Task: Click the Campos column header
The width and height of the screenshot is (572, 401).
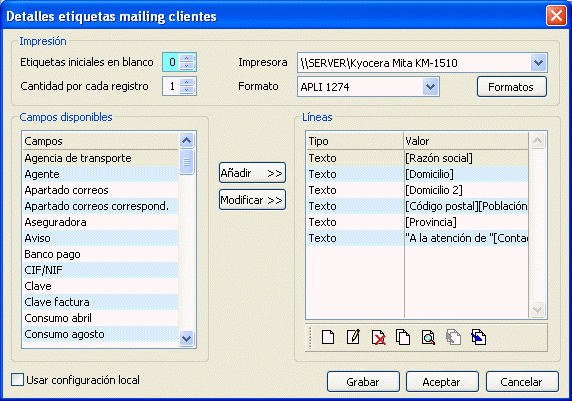Action: pyautogui.click(x=101, y=141)
